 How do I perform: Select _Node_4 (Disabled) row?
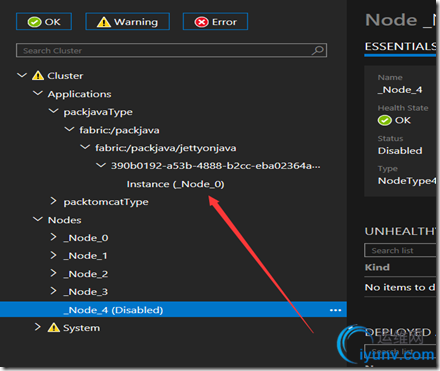click(x=173, y=309)
